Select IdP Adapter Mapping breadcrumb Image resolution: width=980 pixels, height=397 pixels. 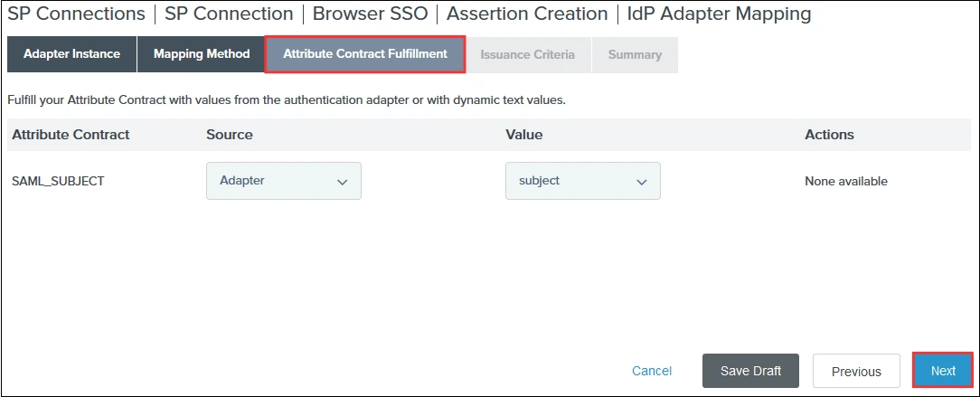tap(719, 14)
